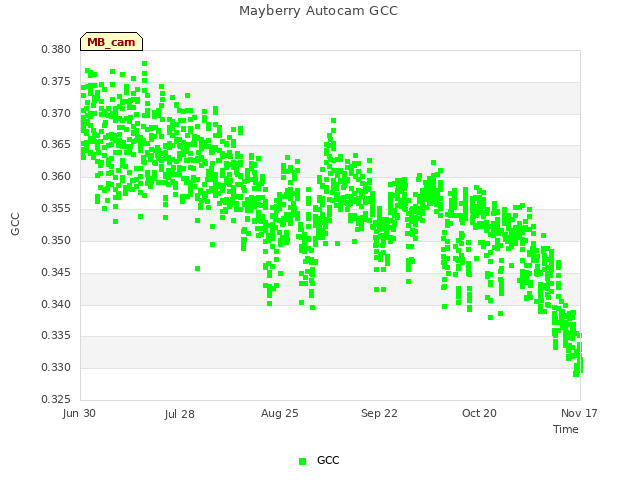Click the MB_cam tab label

pos(111,42)
